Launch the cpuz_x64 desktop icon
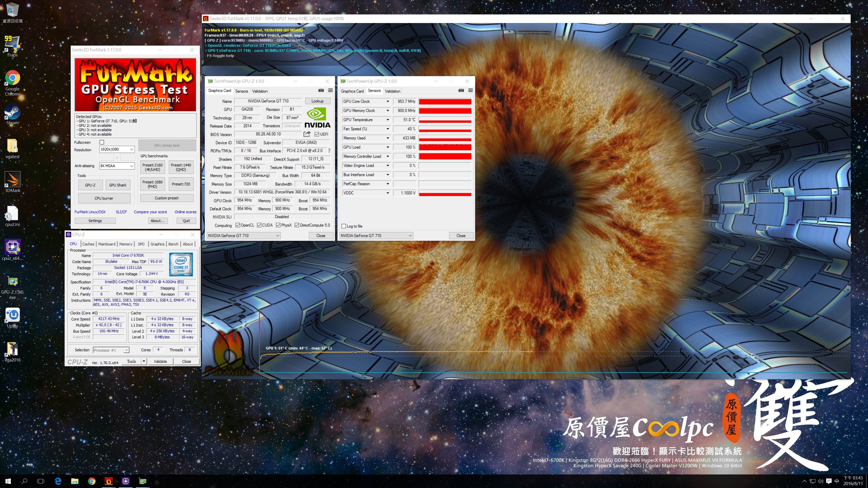Viewport: 868px width, 488px height. (12, 250)
